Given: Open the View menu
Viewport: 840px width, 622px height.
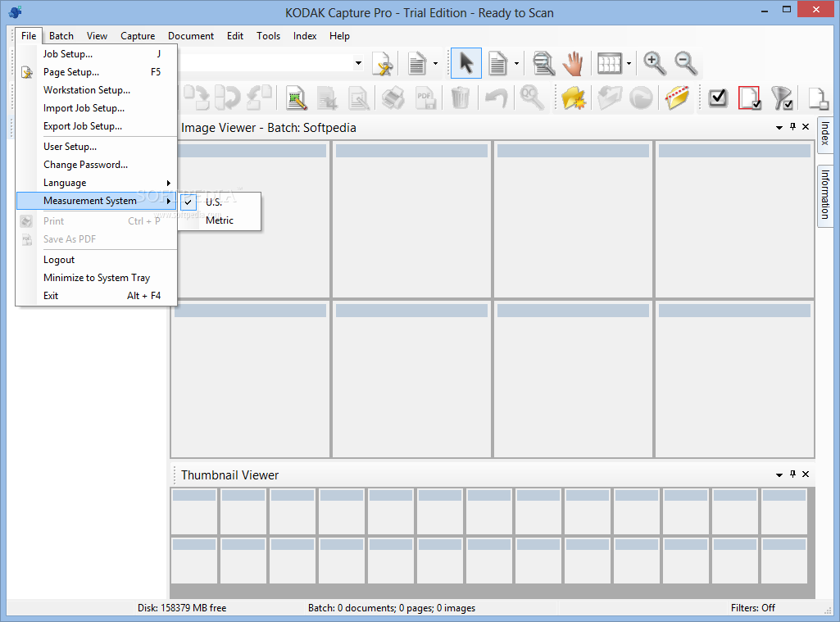Looking at the screenshot, I should 97,36.
